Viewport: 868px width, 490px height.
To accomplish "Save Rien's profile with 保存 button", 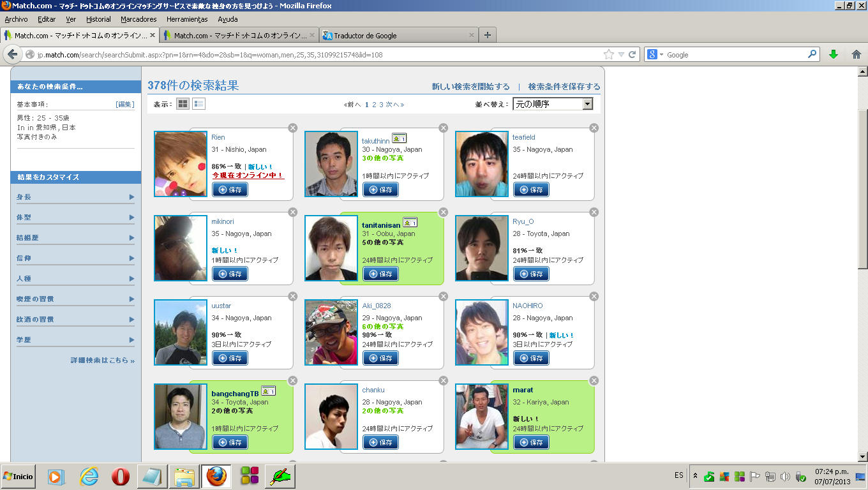I will [230, 189].
